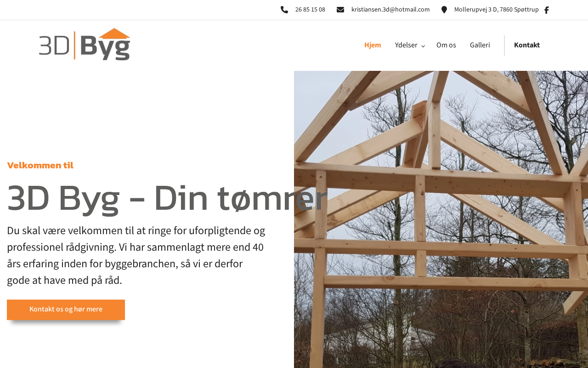Click the map pin location icon
This screenshot has width=588, height=368.
[x=444, y=10]
